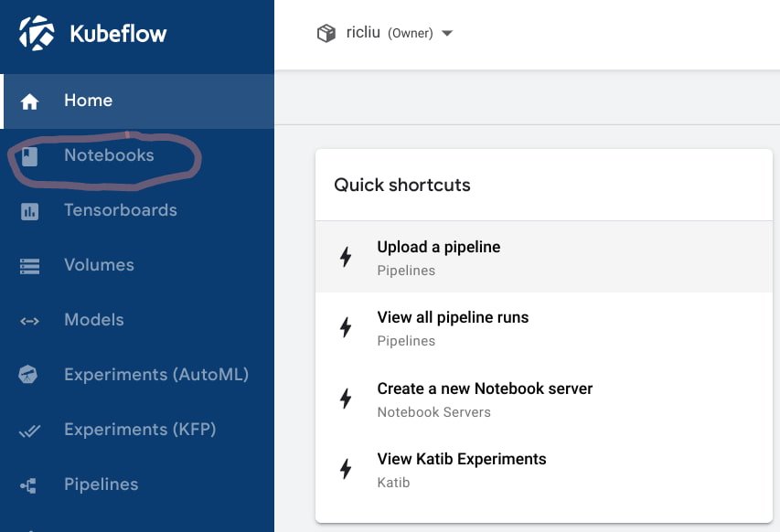The height and width of the screenshot is (532, 780).
Task: Click the Models arrows icon
Action: 29,321
